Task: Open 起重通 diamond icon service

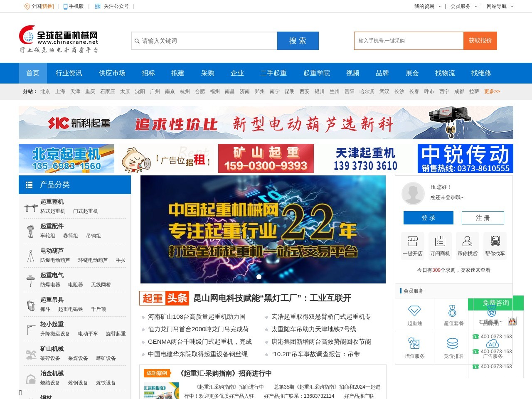Action: 414,310
